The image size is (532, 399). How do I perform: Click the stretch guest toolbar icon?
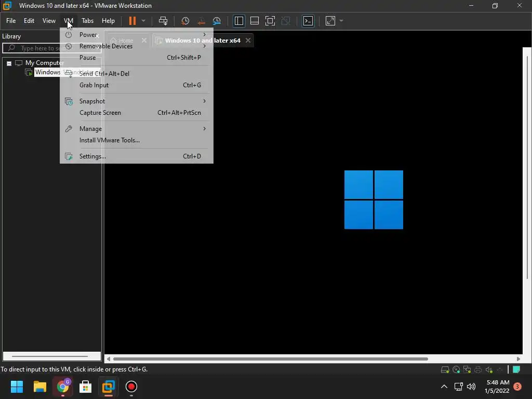pyautogui.click(x=330, y=21)
